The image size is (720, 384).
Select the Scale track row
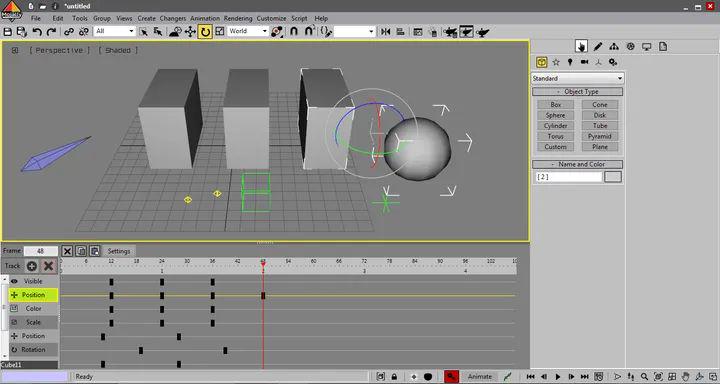(33, 322)
